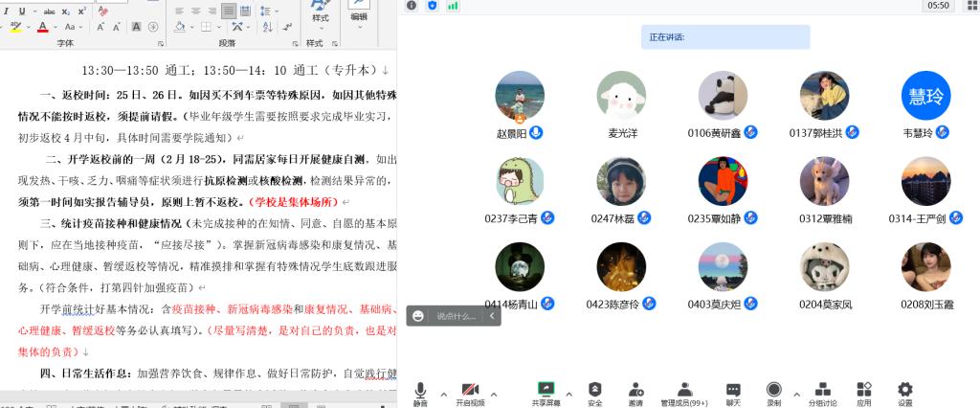
Task: Toggle the 静音 microphone mute
Action: pos(420,392)
